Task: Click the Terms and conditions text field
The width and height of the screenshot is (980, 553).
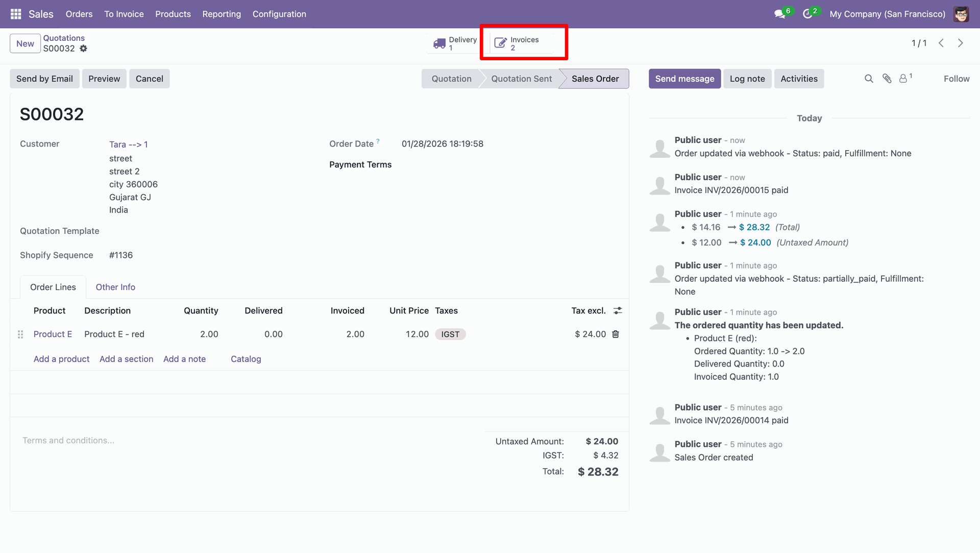Action: pyautogui.click(x=68, y=440)
